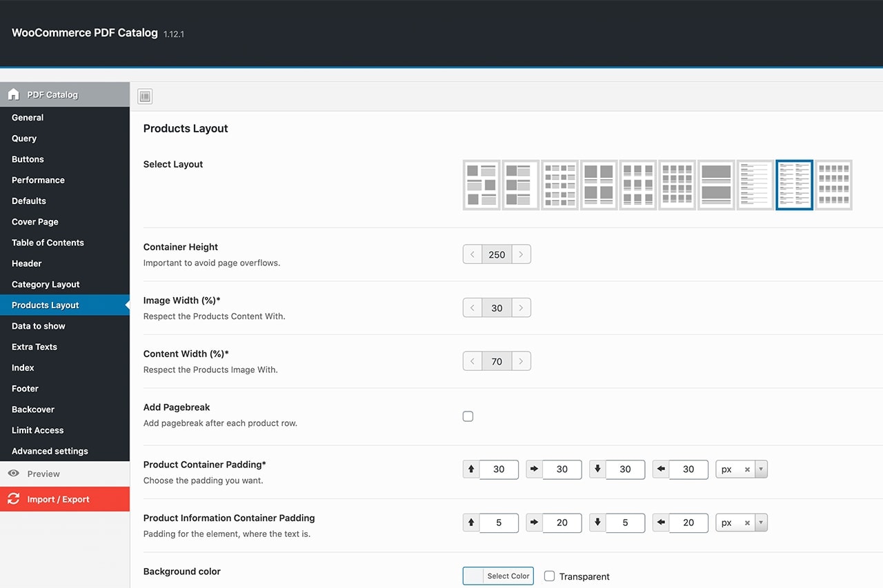Click the background color swatch
This screenshot has height=588, width=883.
click(x=473, y=576)
